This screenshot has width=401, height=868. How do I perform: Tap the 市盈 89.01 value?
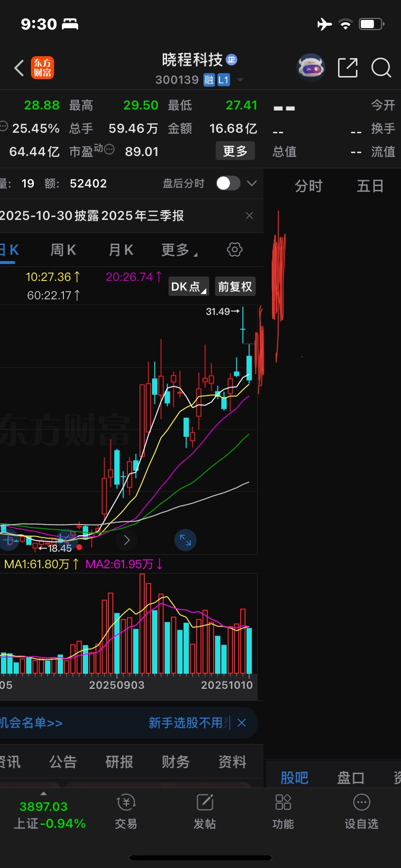(141, 152)
